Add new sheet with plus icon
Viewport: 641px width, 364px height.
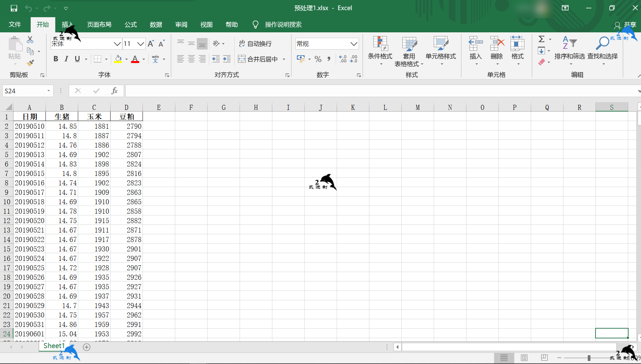[87, 347]
